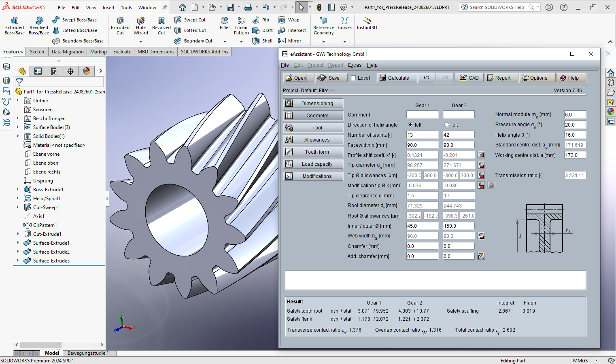Select left helix direction for Gear 2
This screenshot has width=616, height=364.
pyautogui.click(x=447, y=125)
